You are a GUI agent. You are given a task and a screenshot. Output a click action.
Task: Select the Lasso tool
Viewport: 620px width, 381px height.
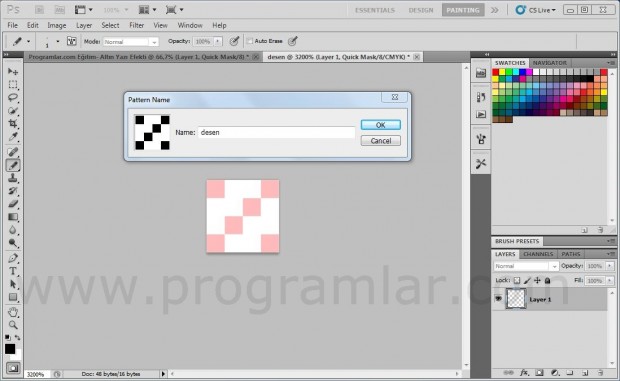click(x=13, y=98)
